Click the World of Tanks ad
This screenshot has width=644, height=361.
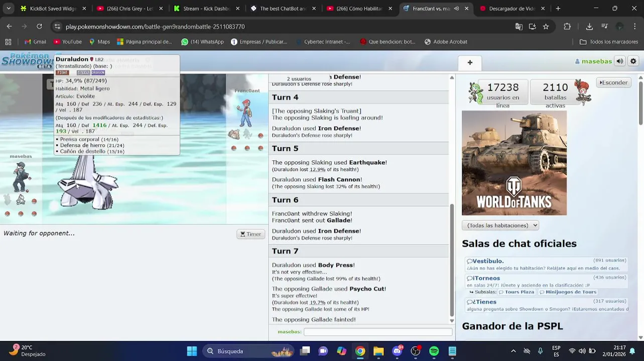[x=514, y=163]
